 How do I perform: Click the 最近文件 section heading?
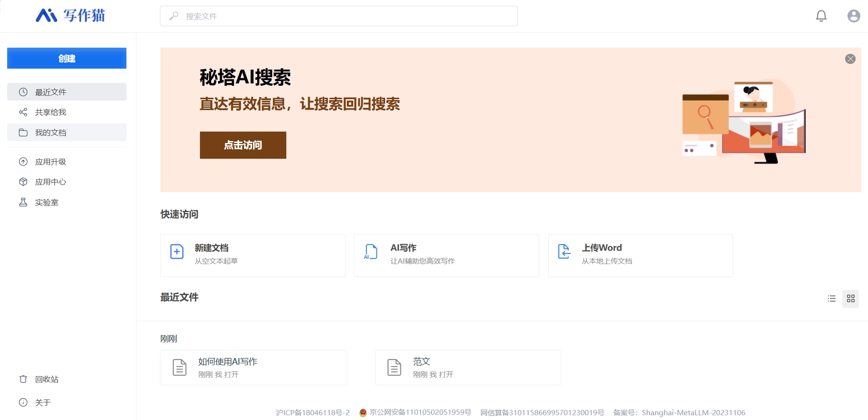[x=179, y=297]
